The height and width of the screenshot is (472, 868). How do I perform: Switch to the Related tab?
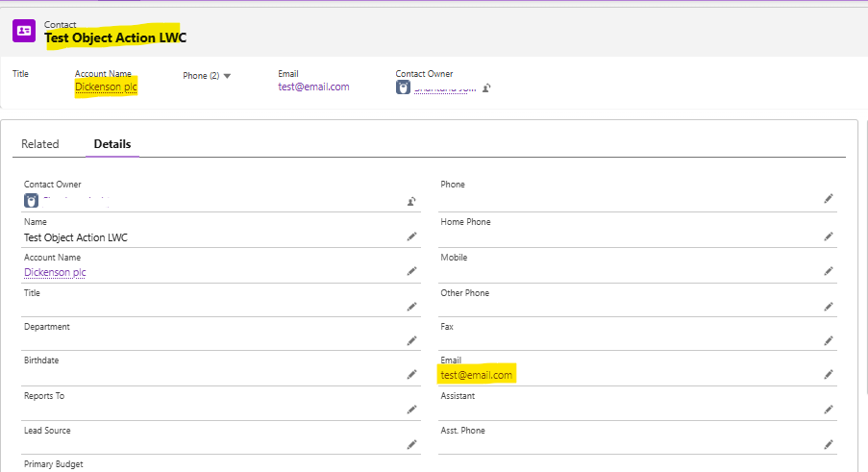[40, 144]
